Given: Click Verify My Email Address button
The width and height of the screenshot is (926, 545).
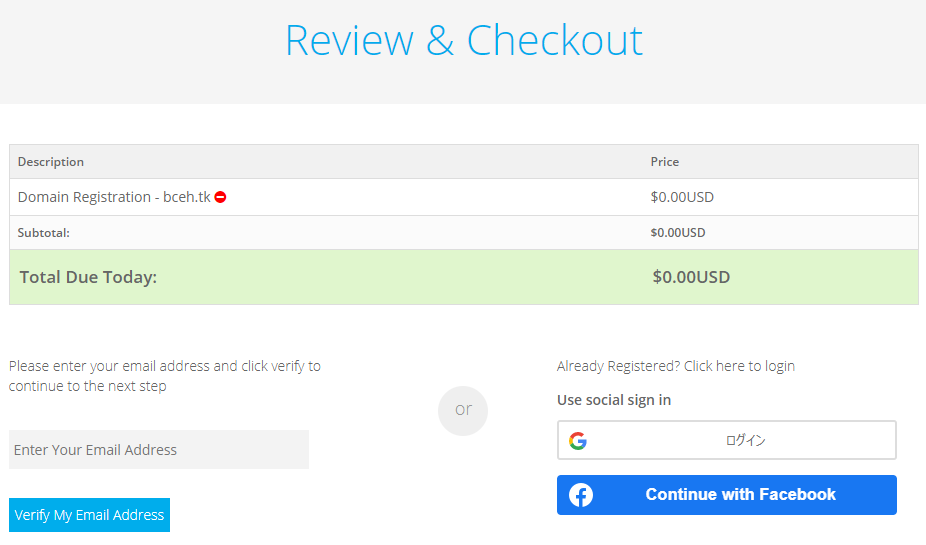Looking at the screenshot, I should pyautogui.click(x=89, y=515).
